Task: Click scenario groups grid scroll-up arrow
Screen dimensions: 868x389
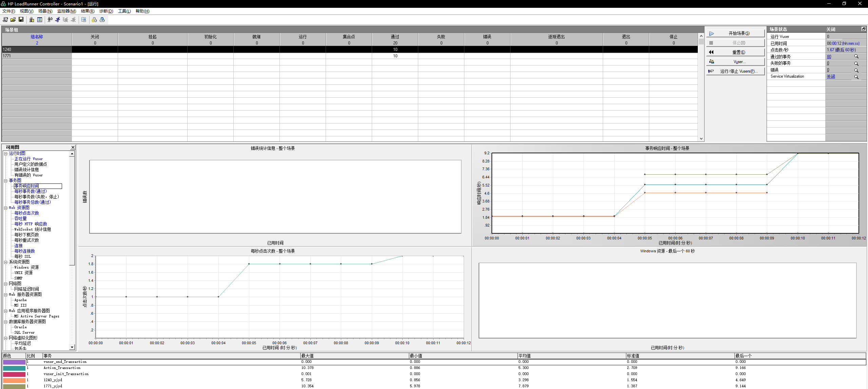Action: click(701, 36)
